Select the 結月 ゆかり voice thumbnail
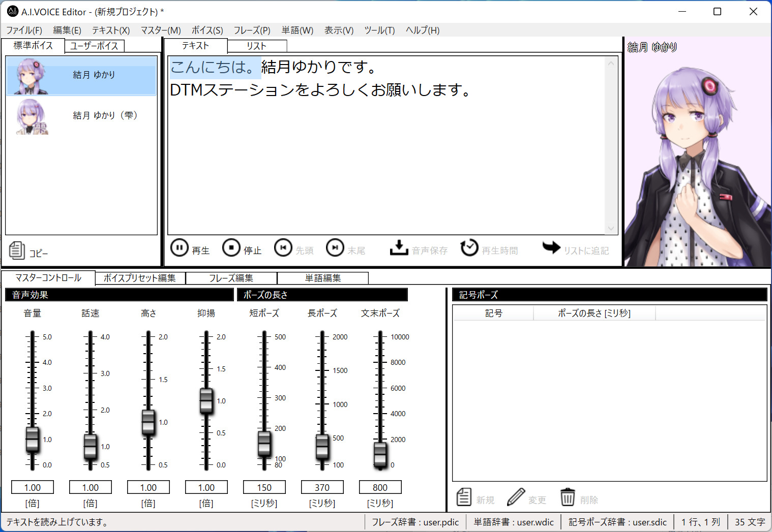772x532 pixels. [32, 76]
